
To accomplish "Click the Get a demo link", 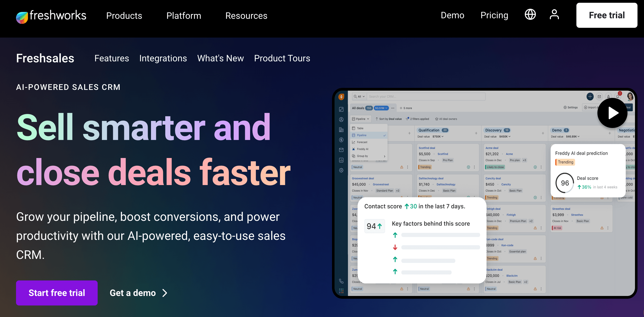I will (138, 293).
